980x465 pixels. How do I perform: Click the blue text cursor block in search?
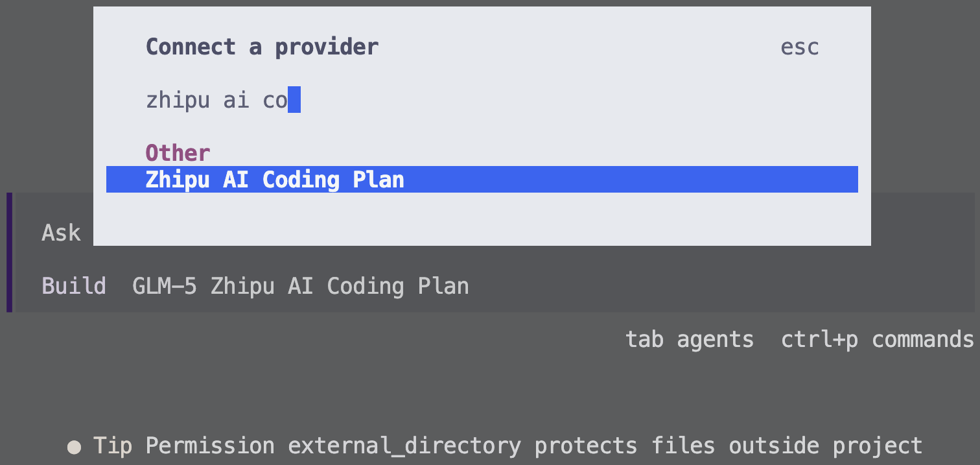294,100
